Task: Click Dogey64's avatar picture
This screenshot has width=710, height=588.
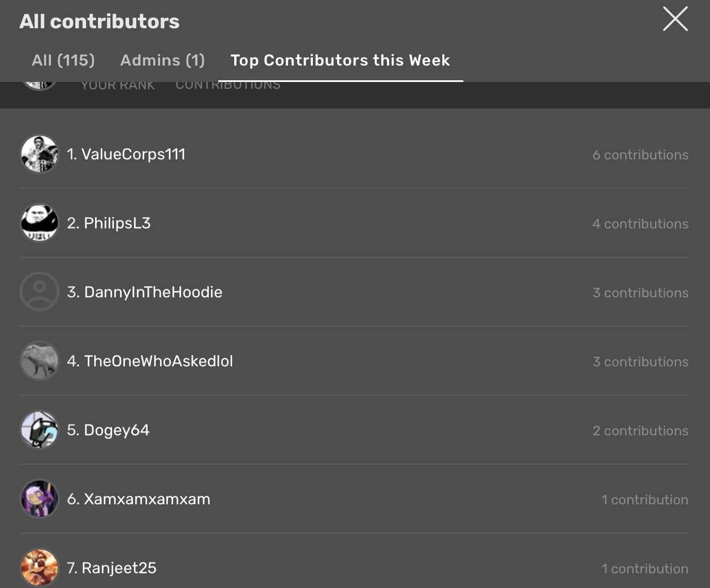Action: [x=39, y=430]
